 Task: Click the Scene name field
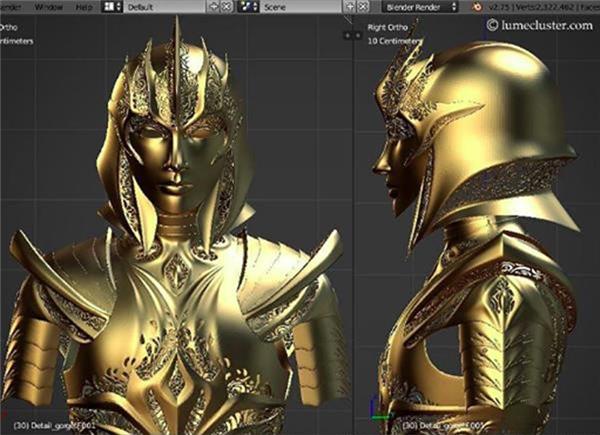(x=300, y=7)
